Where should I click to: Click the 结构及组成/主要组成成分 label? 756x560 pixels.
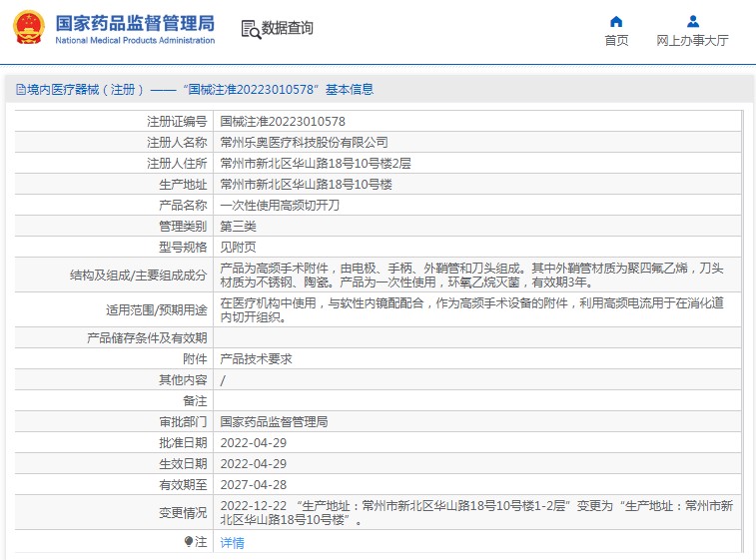pyautogui.click(x=139, y=276)
